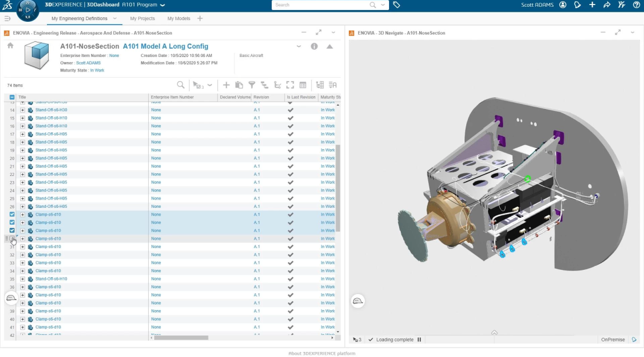The height and width of the screenshot is (357, 644).
Task: Click the notifications bell in top bar
Action: coord(577,5)
